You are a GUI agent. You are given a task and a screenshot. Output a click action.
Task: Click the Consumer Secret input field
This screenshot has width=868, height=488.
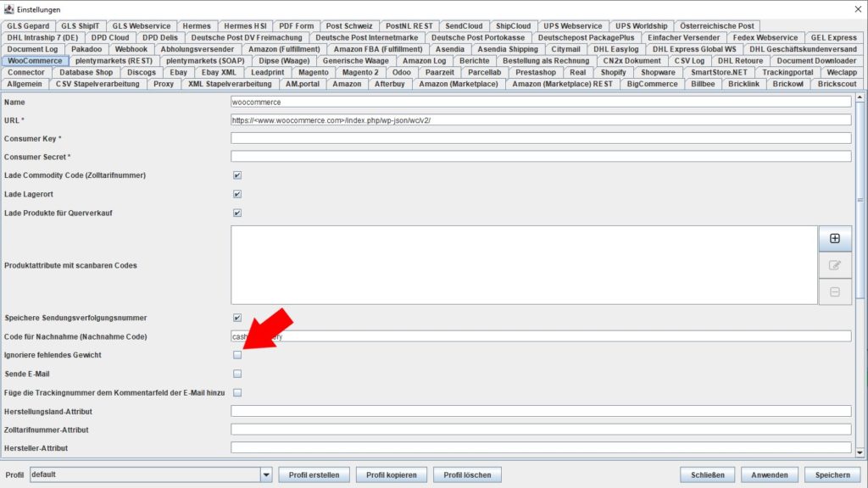pos(541,157)
